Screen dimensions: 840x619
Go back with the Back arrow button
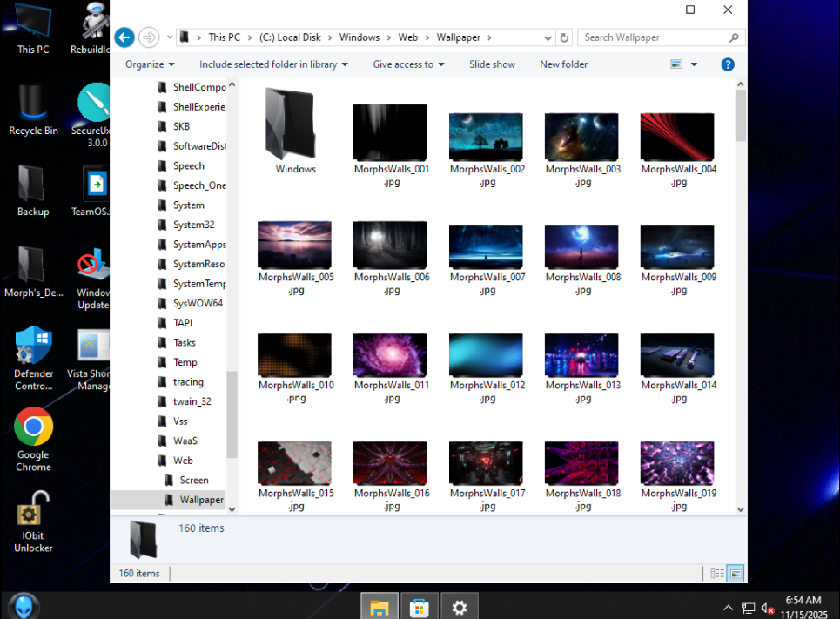124,37
